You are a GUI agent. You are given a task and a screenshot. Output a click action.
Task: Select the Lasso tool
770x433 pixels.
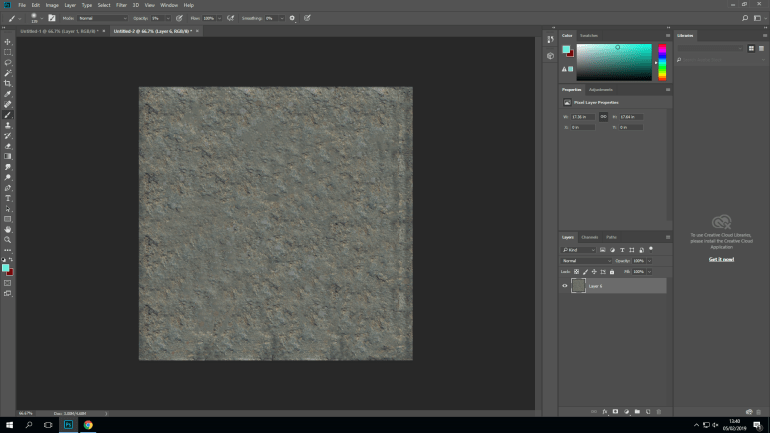pyautogui.click(x=8, y=63)
